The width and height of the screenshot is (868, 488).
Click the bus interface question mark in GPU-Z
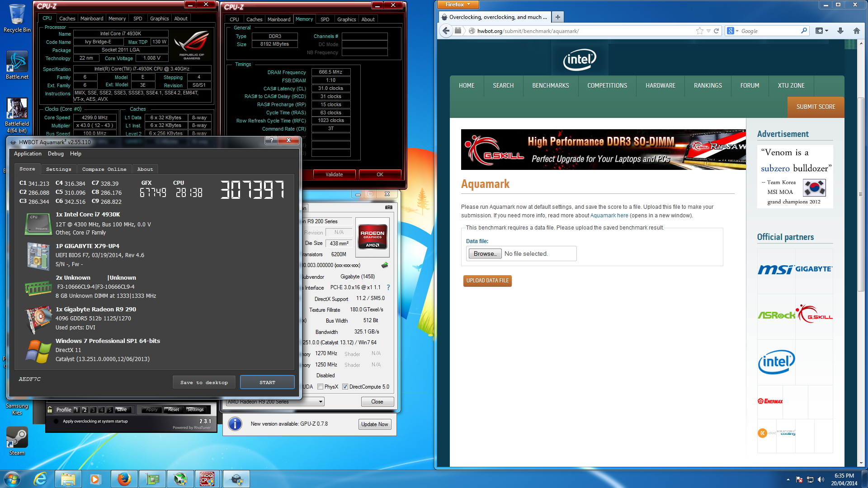coord(388,287)
